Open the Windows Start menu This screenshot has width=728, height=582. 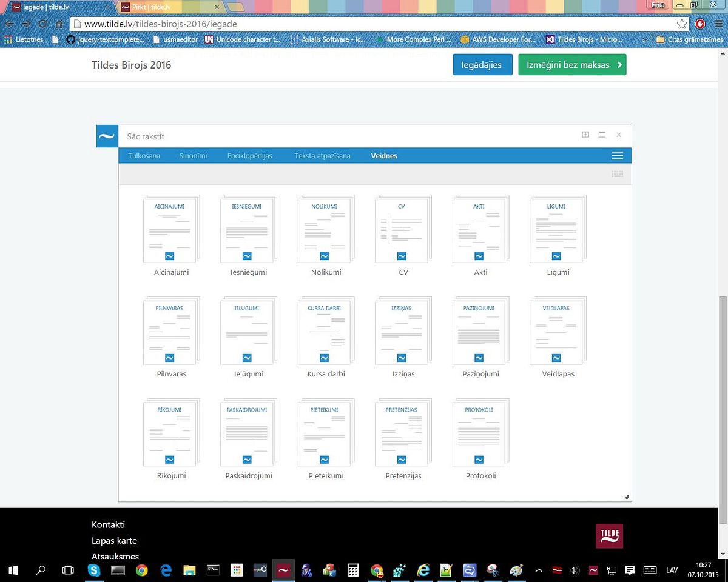(13, 570)
